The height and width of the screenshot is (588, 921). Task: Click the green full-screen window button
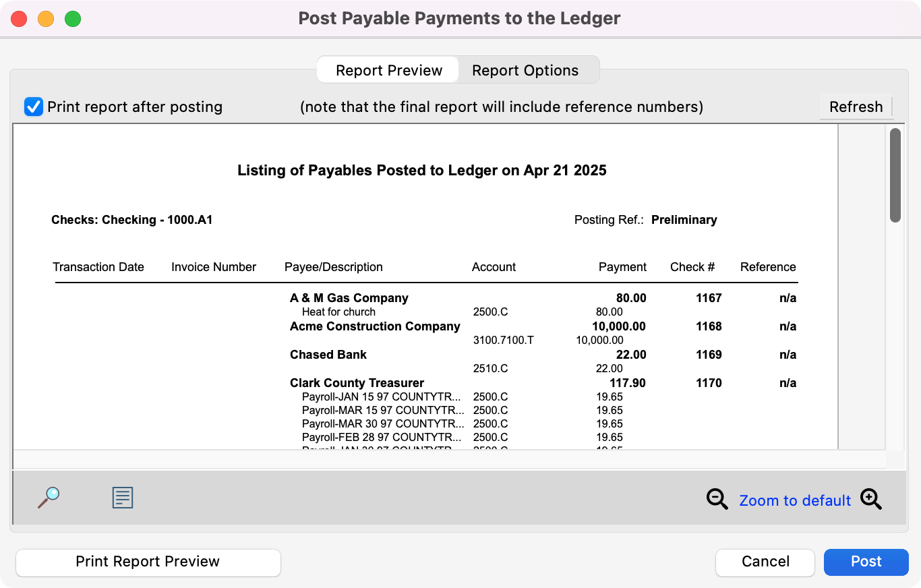[x=73, y=19]
